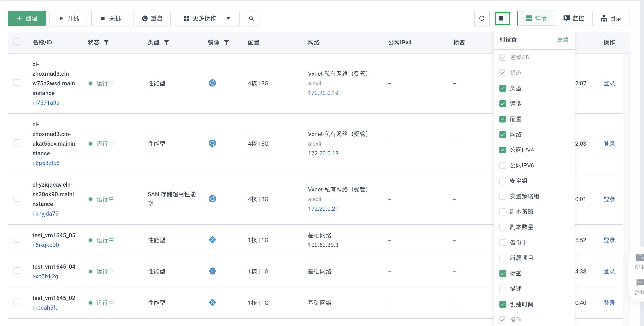
Task: Click the 重置 reset link in column settings
Action: click(563, 39)
